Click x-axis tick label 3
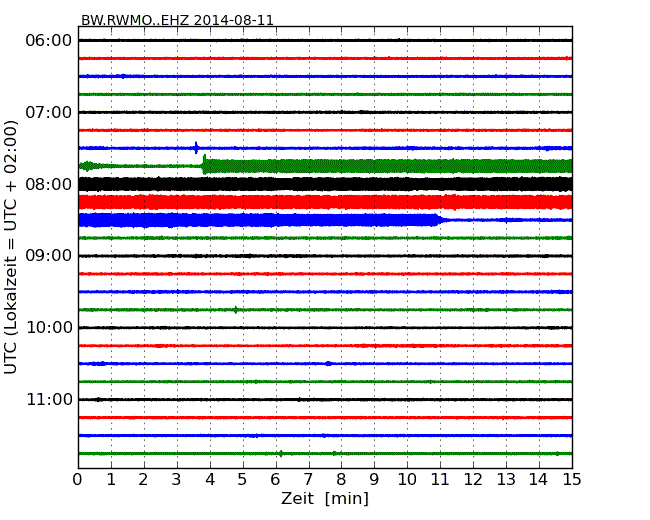The height and width of the screenshot is (520, 650). (177, 480)
